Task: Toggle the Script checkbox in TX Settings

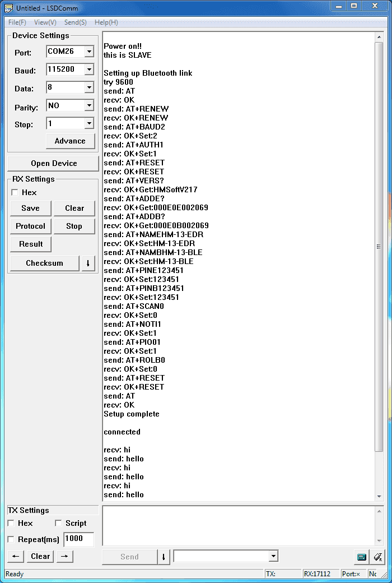Action: [x=58, y=523]
